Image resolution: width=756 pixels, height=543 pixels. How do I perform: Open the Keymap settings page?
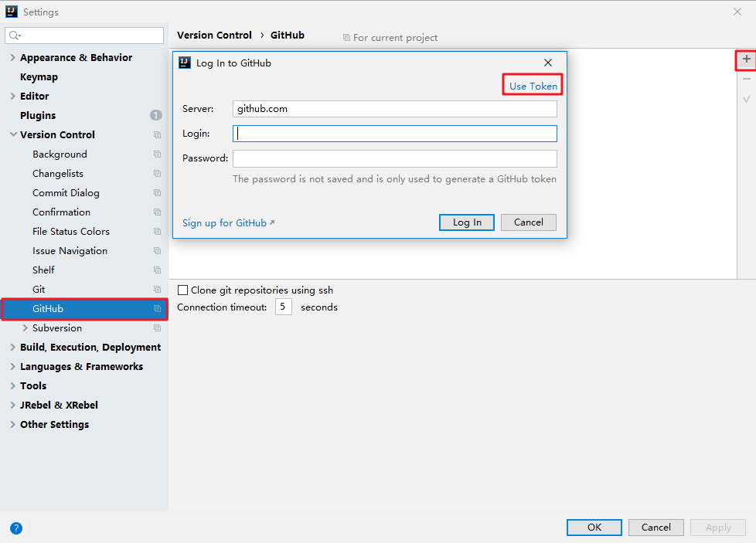[x=39, y=77]
